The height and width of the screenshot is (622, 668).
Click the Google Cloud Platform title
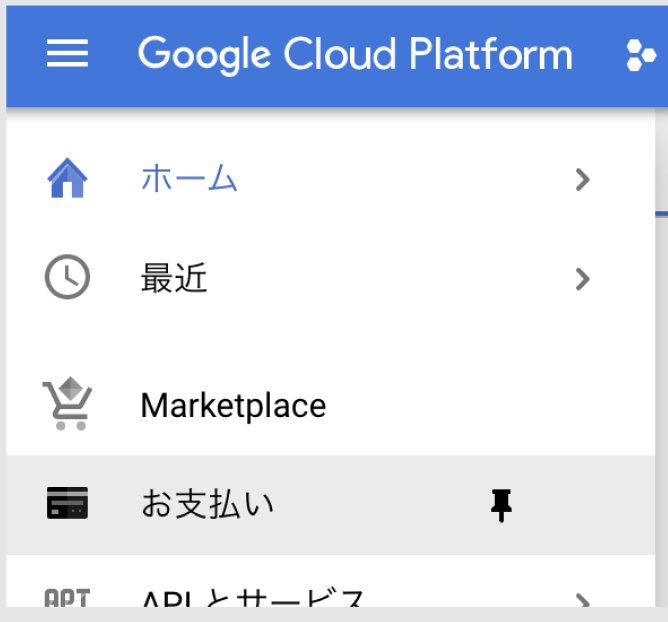coord(355,55)
